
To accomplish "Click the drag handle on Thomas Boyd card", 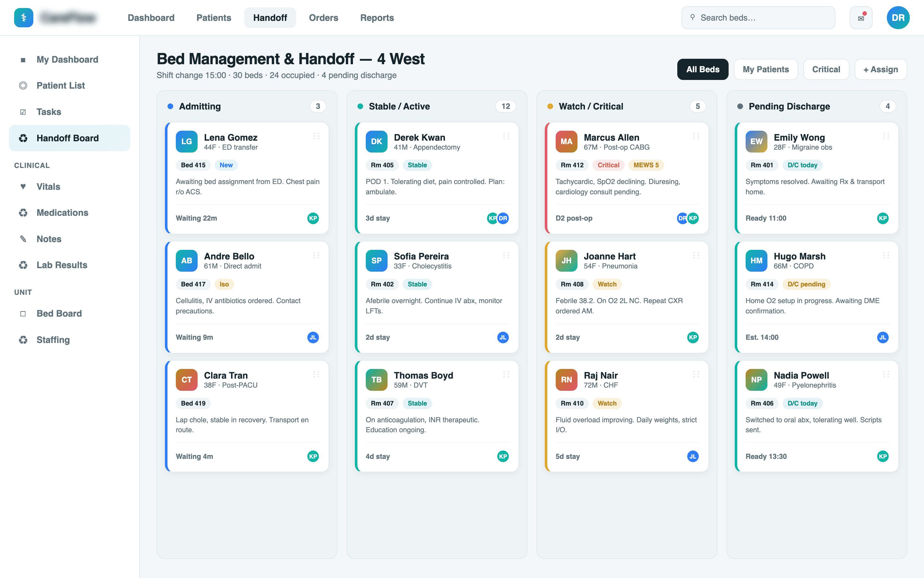I will (506, 374).
